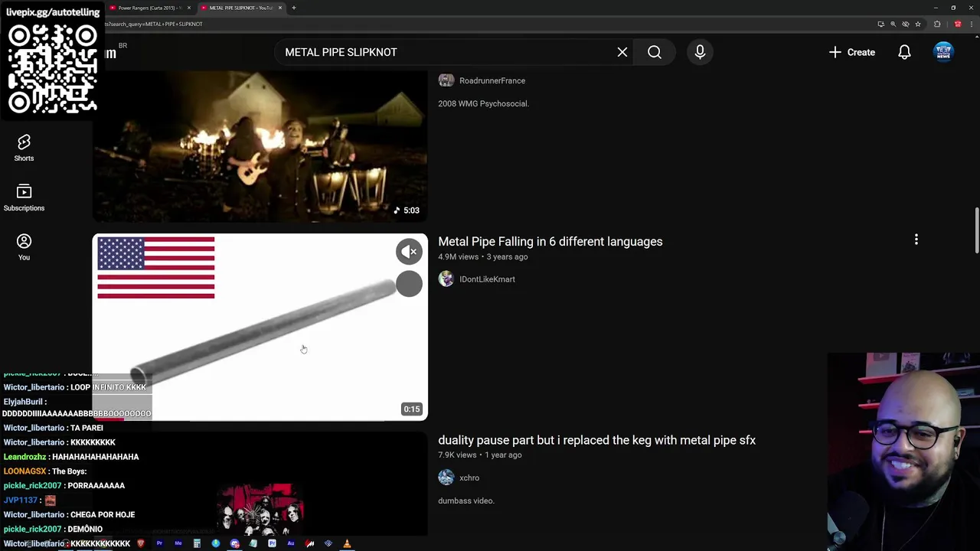Visit the xchro channel name
Image resolution: width=980 pixels, height=551 pixels.
pos(469,478)
